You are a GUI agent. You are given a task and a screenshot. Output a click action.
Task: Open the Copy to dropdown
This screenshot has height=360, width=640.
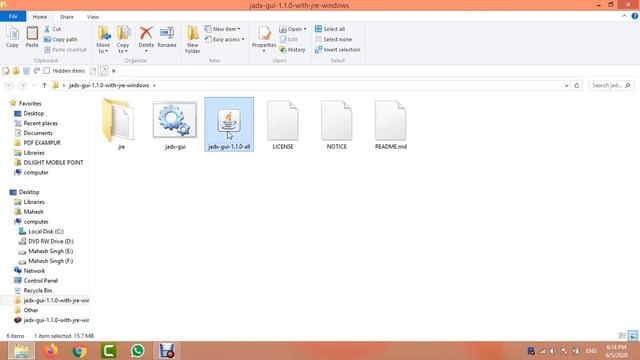123,40
